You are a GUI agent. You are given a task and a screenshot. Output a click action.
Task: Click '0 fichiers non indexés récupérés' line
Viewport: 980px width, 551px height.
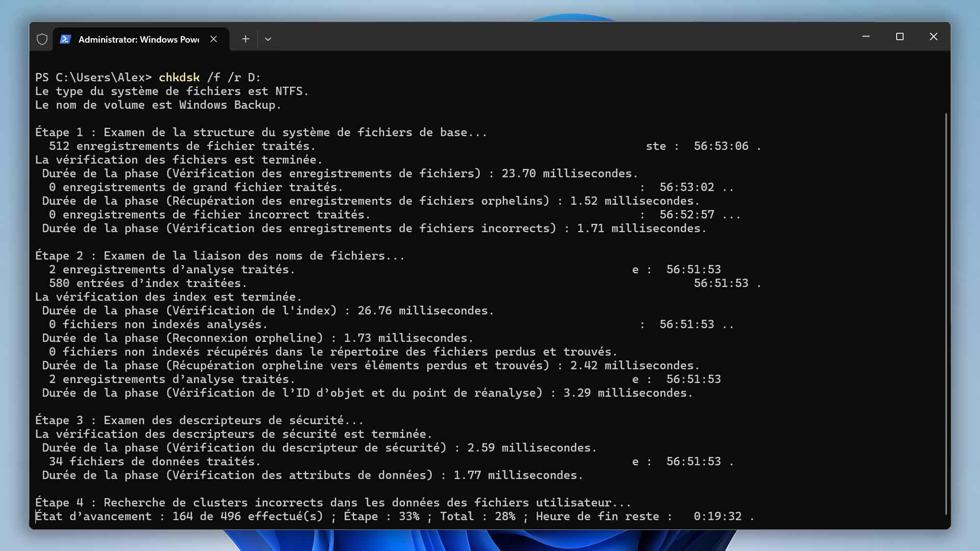[333, 352]
